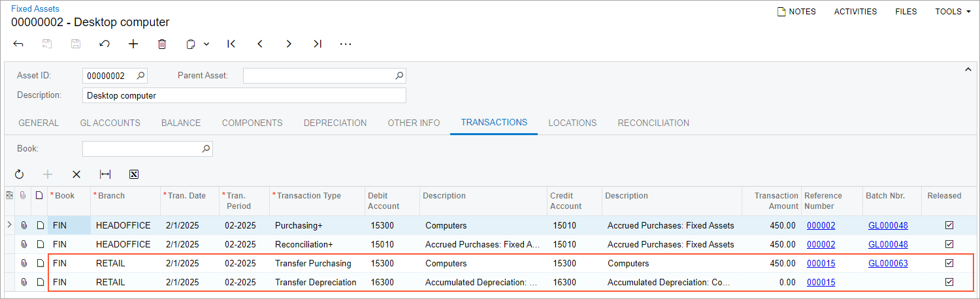Click the Delete trash icon in toolbar
The width and height of the screenshot is (980, 299).
pos(162,44)
